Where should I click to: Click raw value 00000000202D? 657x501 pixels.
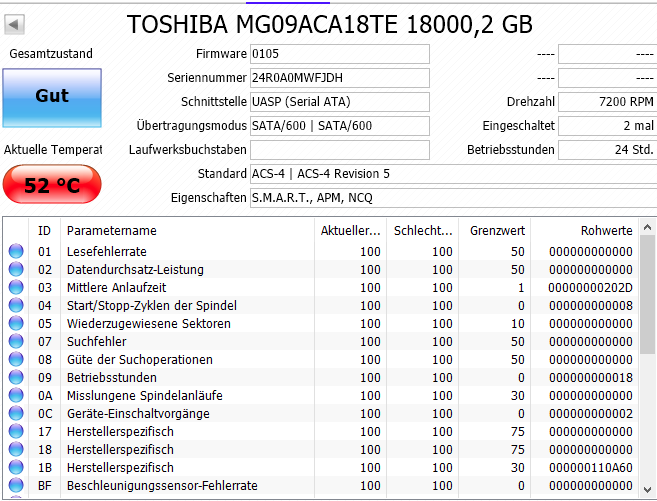pyautogui.click(x=590, y=287)
